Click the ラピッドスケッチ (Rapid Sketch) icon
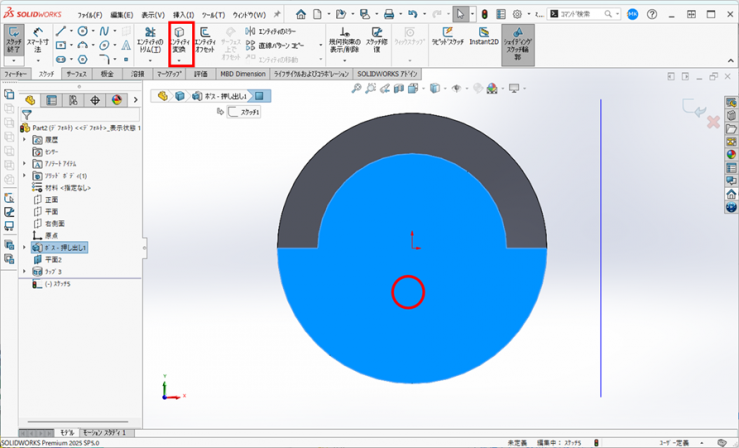Screen dimensions: 739x448 448,40
